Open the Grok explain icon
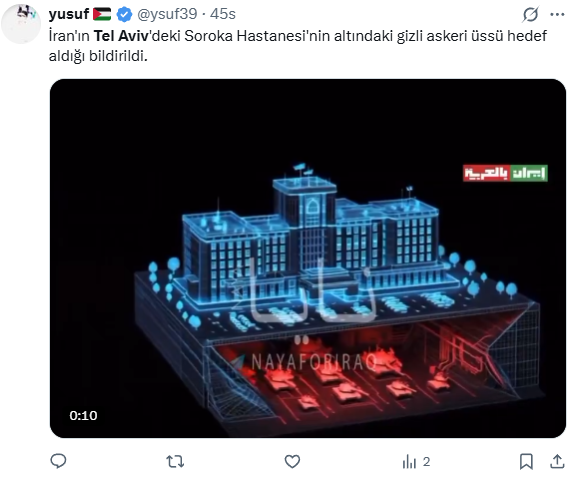The height and width of the screenshot is (479, 583). click(530, 15)
